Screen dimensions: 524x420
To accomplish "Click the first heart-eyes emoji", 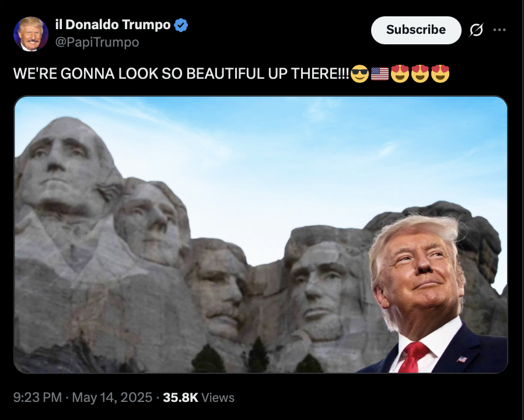I will 400,74.
